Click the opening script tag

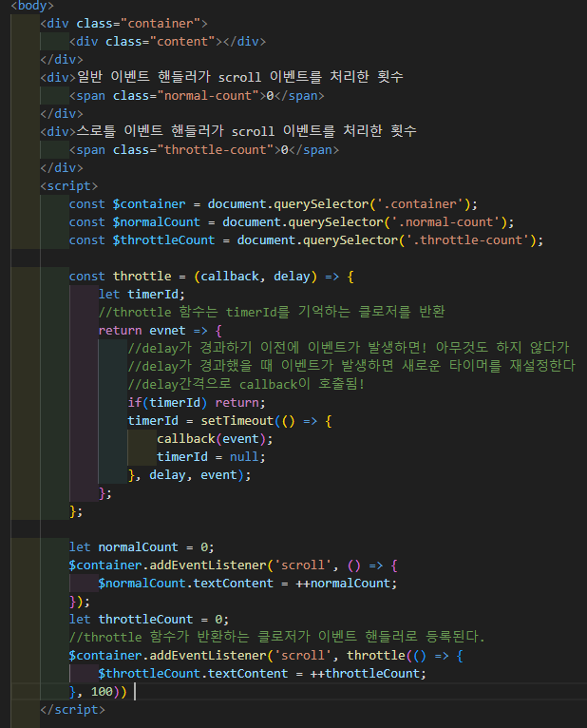pyautogui.click(x=69, y=185)
